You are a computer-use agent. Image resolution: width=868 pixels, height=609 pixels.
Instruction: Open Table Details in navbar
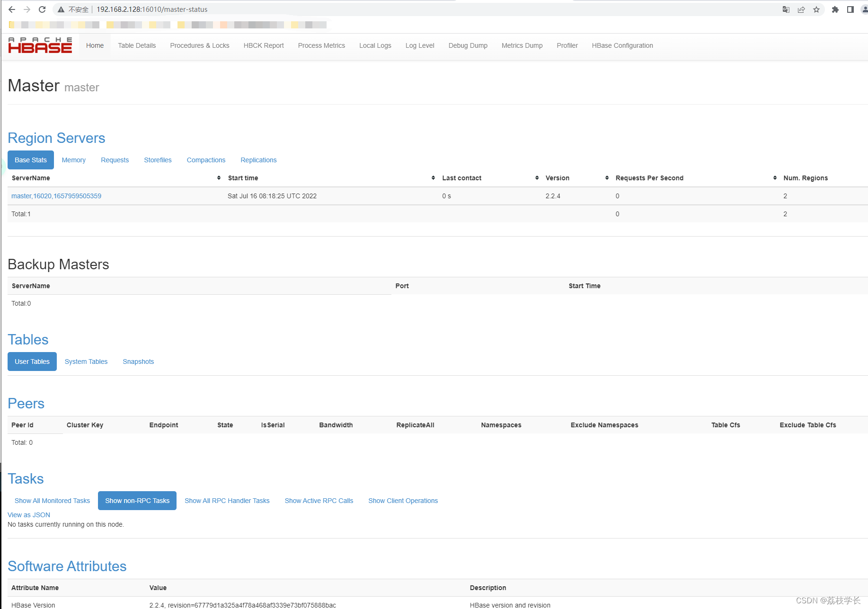[x=137, y=45]
